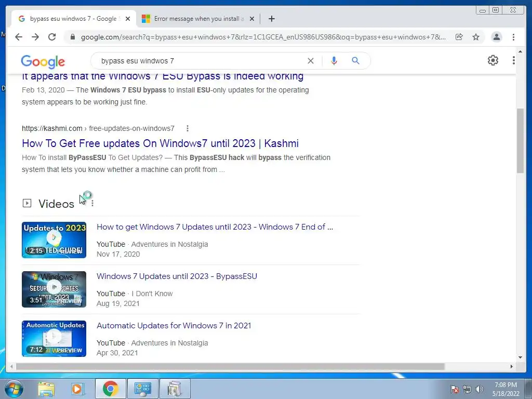
Task: Click the browser forward arrow
Action: [x=35, y=37]
